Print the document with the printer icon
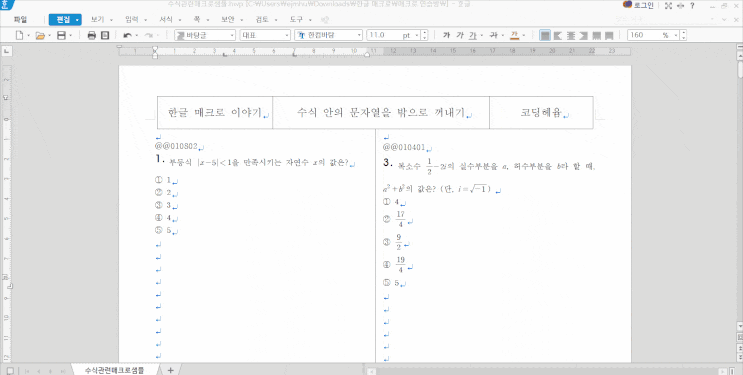This screenshot has width=743, height=375. 92,35
